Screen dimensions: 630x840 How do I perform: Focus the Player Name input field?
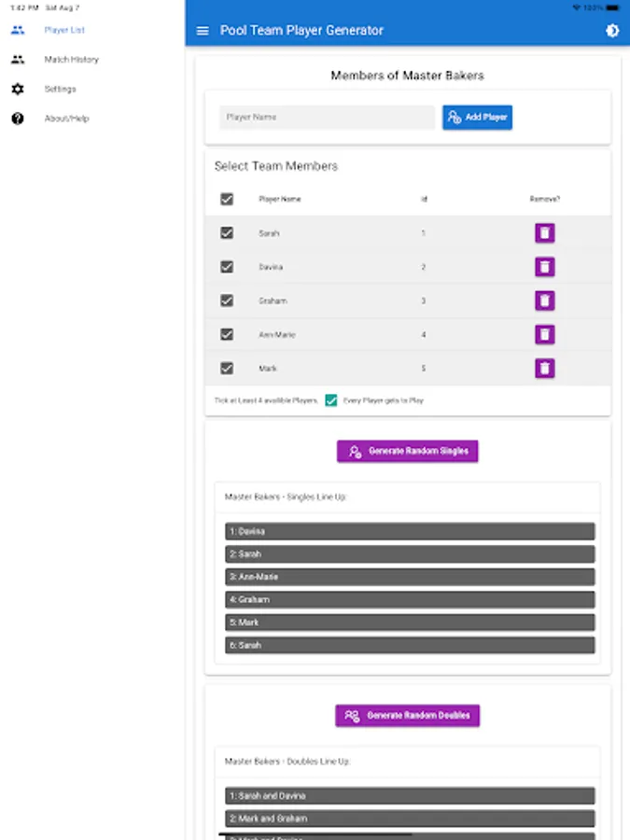click(x=327, y=118)
